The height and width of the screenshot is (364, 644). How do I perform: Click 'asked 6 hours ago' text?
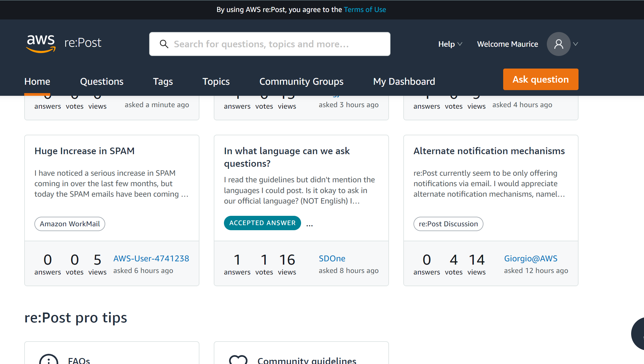coord(143,271)
